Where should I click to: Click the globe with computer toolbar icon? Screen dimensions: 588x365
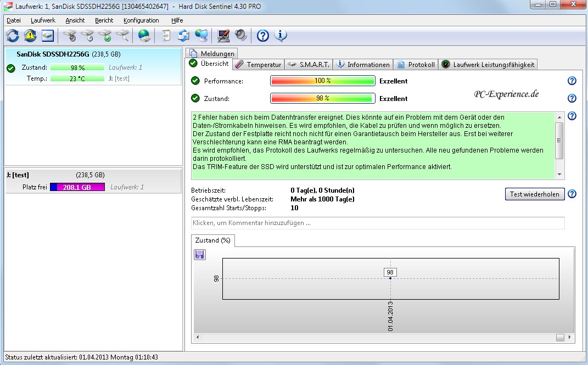tap(201, 36)
